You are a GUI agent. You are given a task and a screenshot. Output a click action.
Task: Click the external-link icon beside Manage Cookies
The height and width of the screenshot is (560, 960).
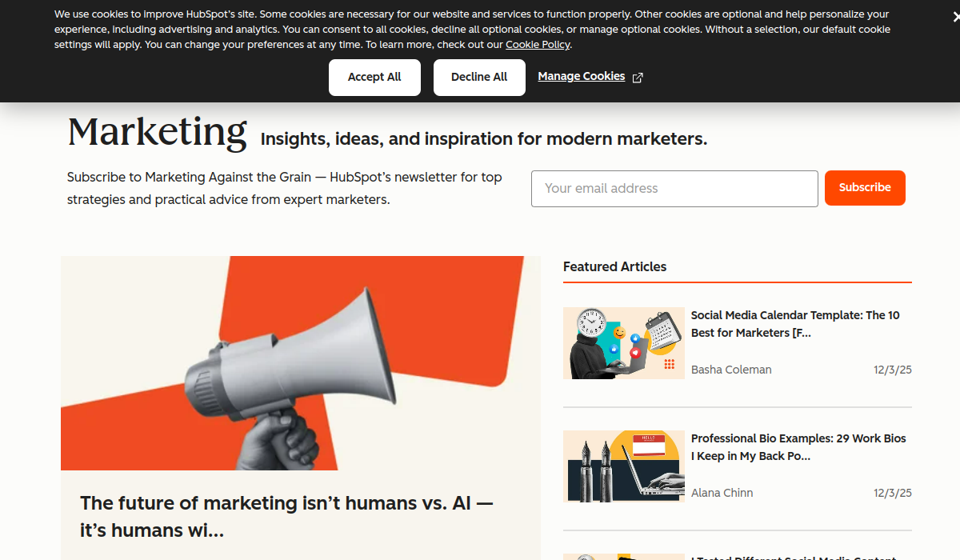[638, 78]
